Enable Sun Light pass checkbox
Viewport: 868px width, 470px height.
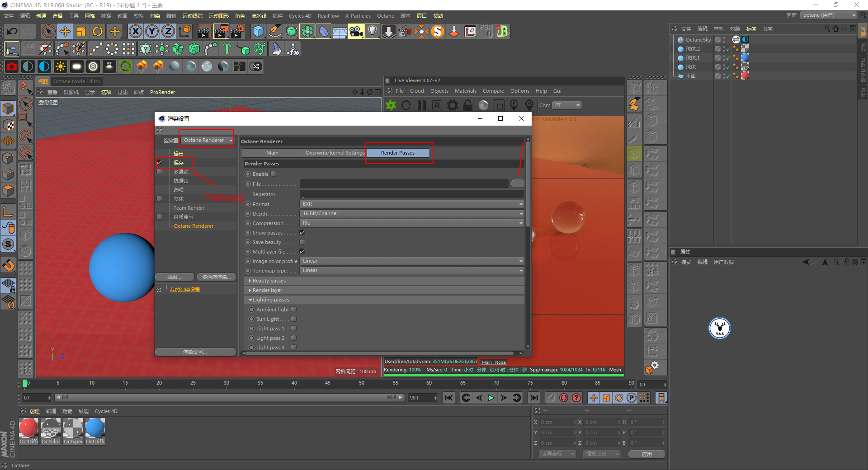293,319
